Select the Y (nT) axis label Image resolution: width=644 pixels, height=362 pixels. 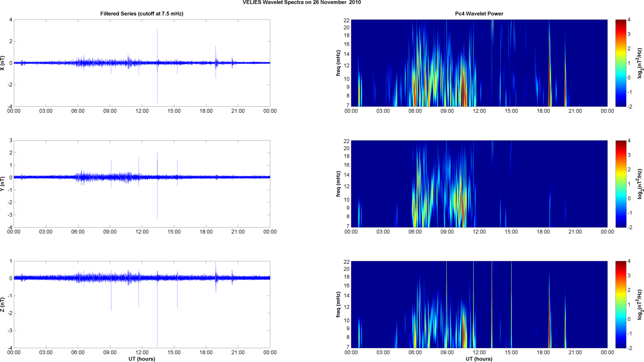tap(3, 184)
